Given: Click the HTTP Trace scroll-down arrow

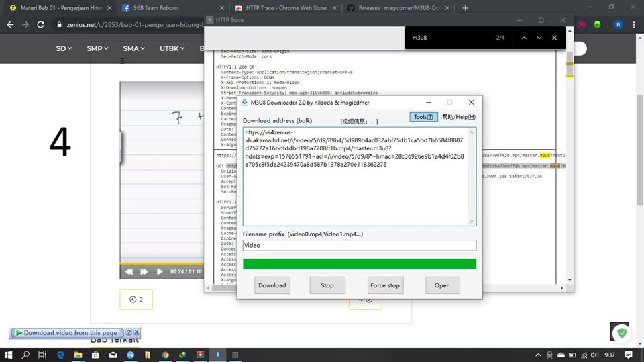Looking at the screenshot, I should coord(570,279).
